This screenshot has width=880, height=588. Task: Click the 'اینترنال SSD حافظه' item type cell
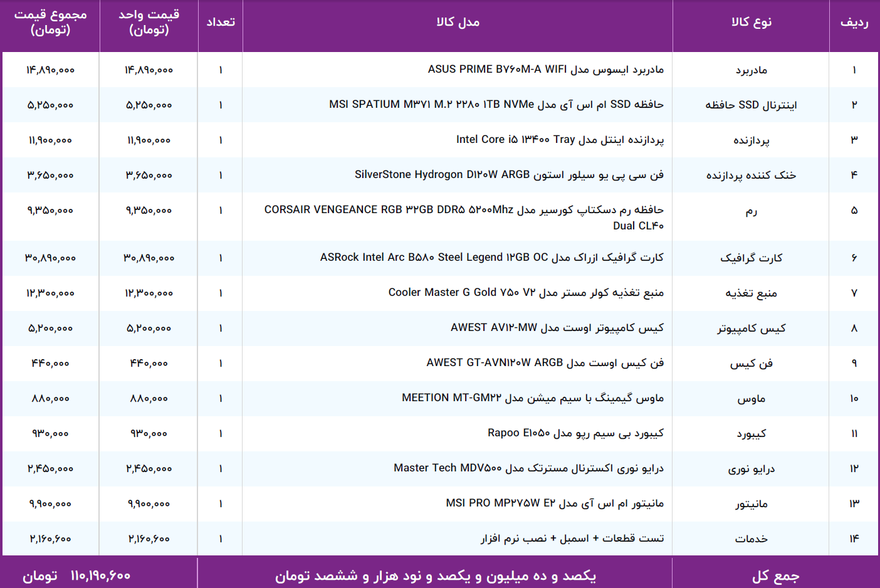pos(752,105)
